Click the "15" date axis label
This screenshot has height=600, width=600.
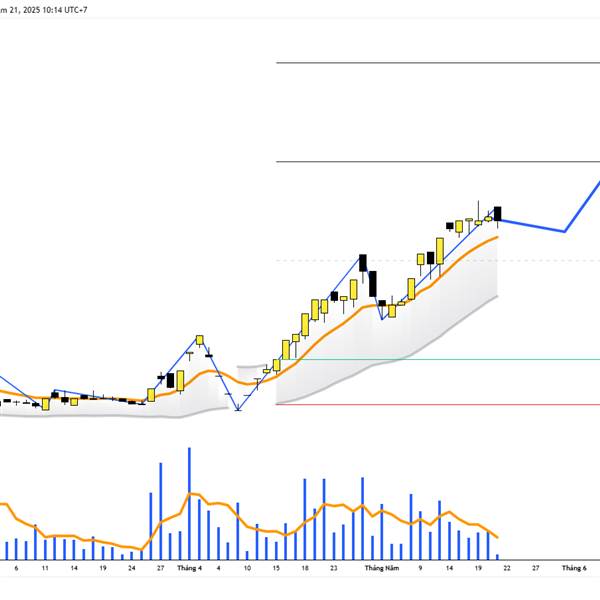click(276, 568)
